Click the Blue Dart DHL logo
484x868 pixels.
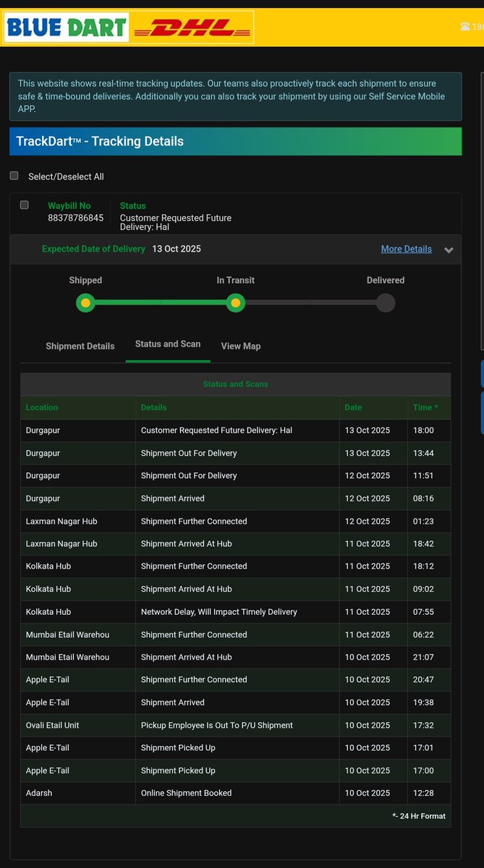pyautogui.click(x=129, y=27)
